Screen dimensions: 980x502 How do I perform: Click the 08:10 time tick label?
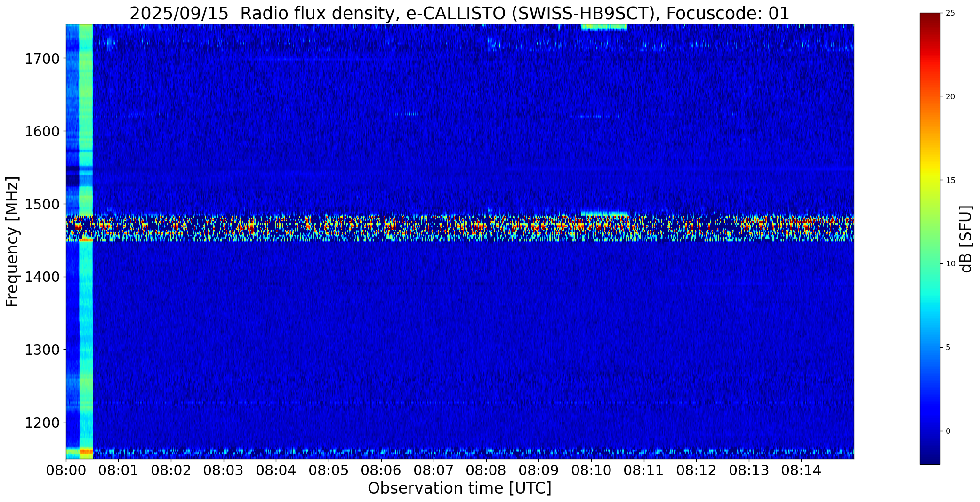(591, 470)
